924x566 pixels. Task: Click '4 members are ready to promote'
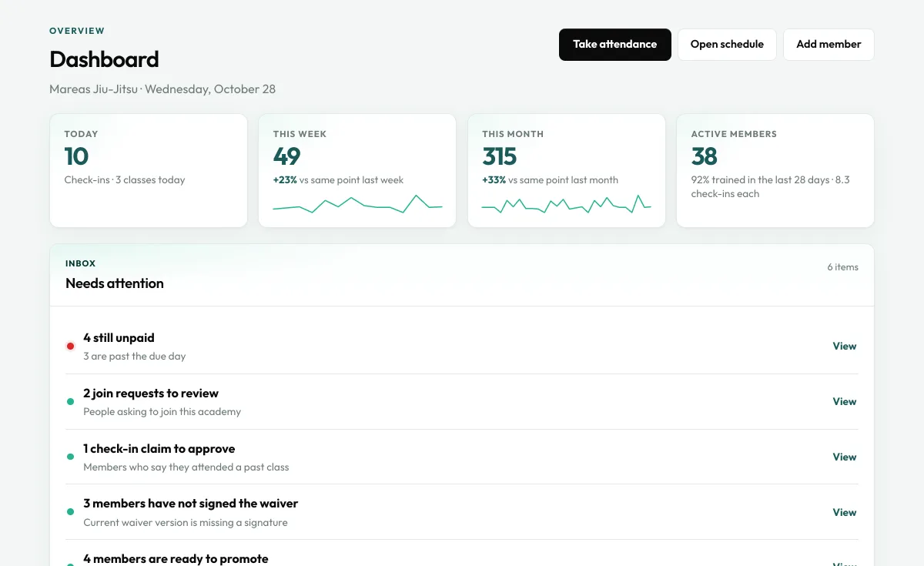click(x=176, y=559)
